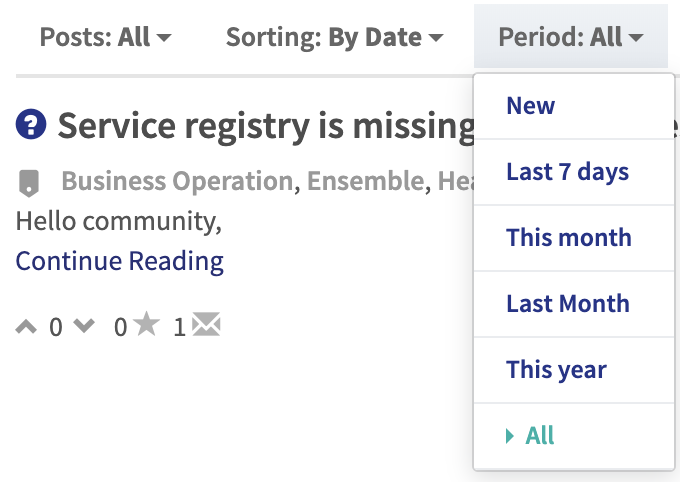Upvote the post with the up arrow
680x482 pixels.
26,326
